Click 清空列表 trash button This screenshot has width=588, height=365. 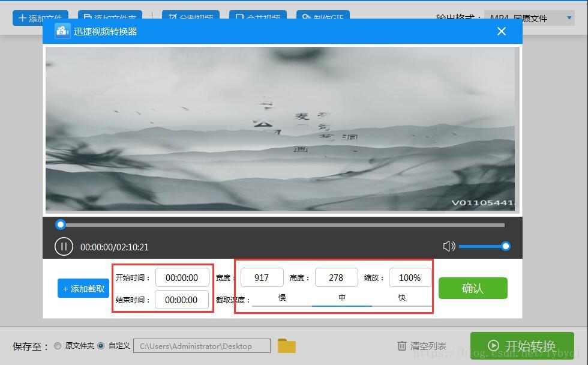[422, 346]
